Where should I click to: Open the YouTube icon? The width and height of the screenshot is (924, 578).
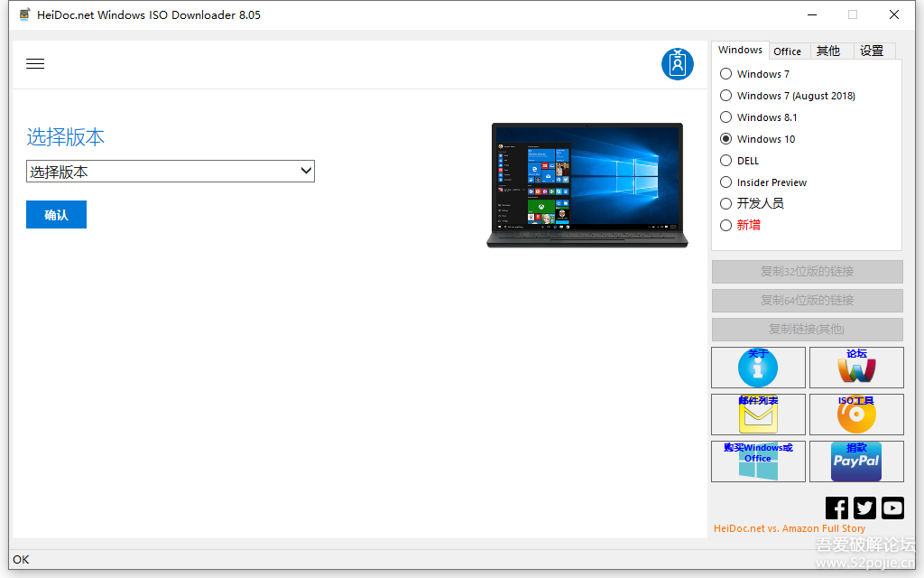892,508
